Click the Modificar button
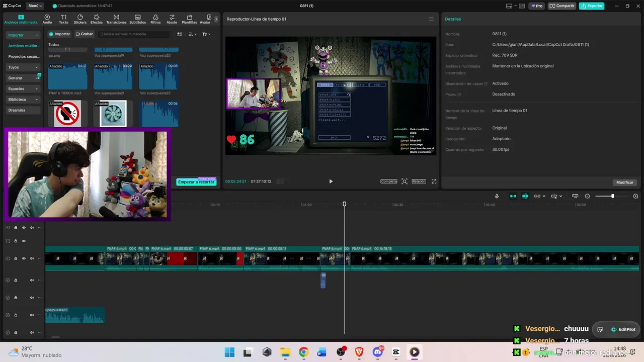644x362 pixels. (x=625, y=183)
